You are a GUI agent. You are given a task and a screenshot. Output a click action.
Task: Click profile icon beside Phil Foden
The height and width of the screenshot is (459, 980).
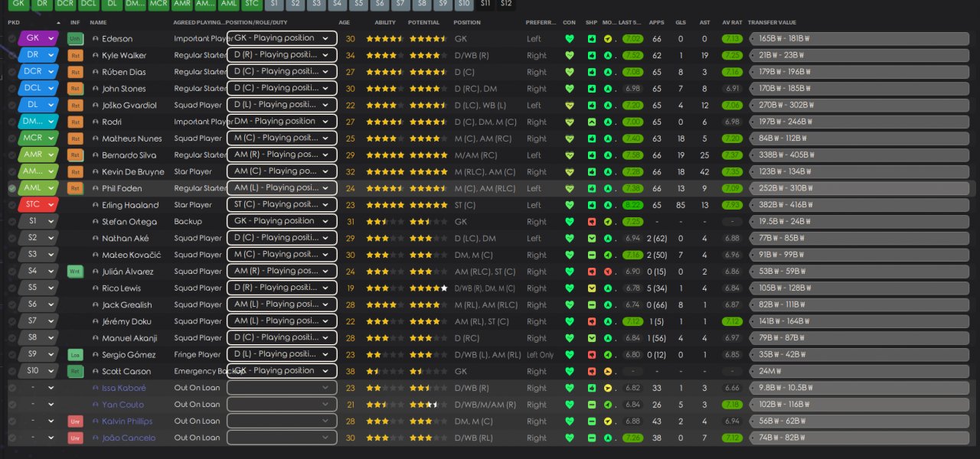96,188
